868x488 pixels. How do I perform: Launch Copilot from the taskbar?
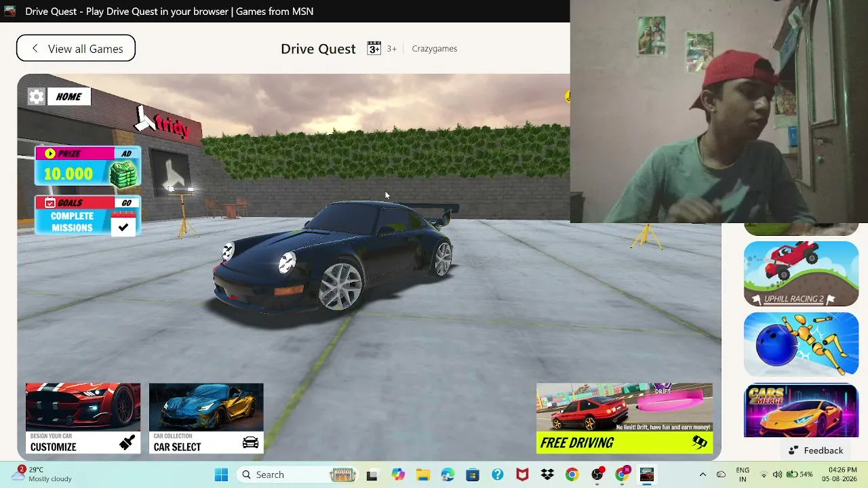coord(397,475)
